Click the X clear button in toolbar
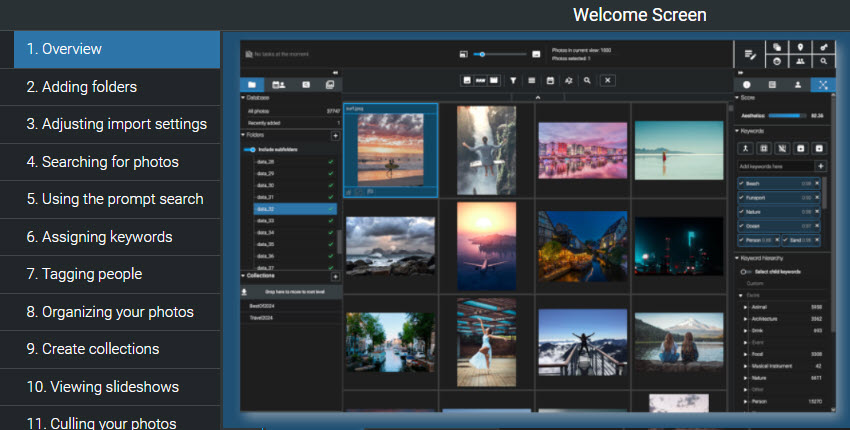The width and height of the screenshot is (850, 430). click(608, 80)
